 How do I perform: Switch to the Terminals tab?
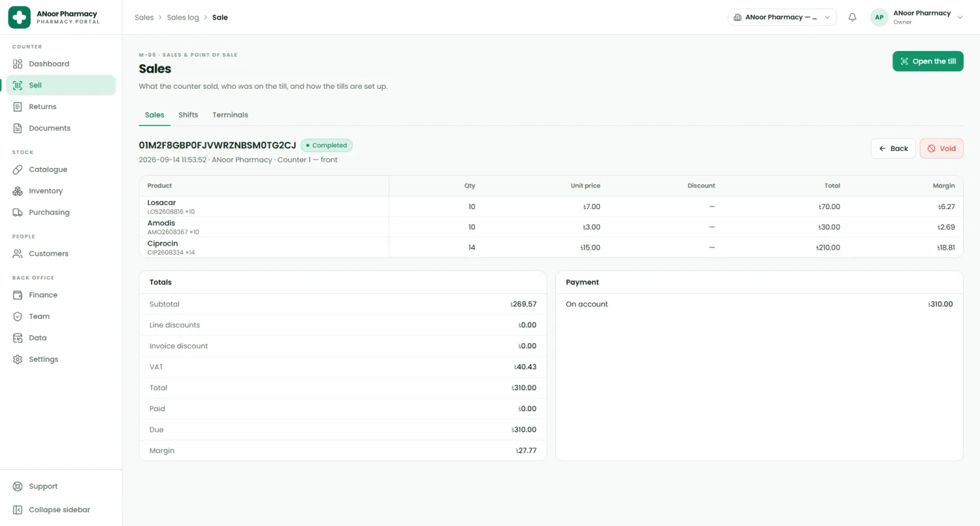[230, 115]
